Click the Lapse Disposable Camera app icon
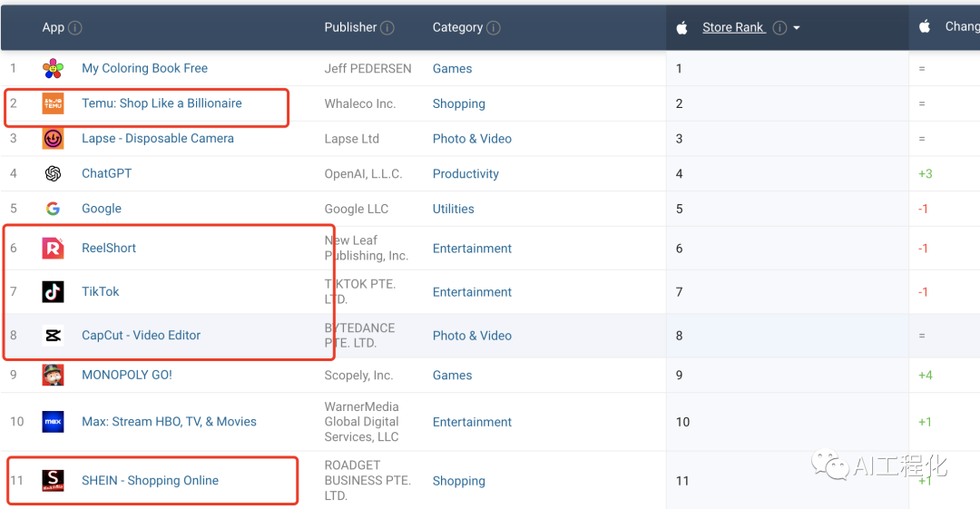Viewport: 980px width, 509px height. pyautogui.click(x=54, y=139)
